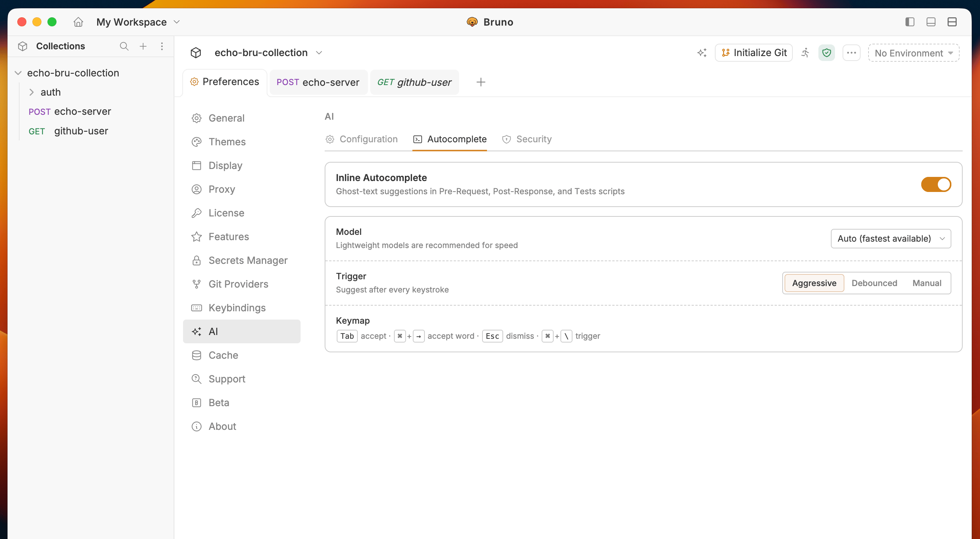Screen dimensions: 980x539
Task: Switch to the GET github-user tab
Action: pos(415,82)
